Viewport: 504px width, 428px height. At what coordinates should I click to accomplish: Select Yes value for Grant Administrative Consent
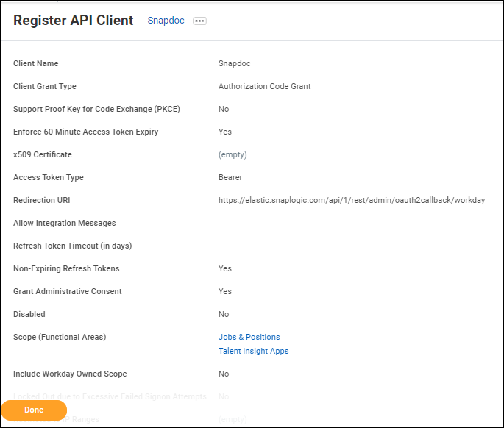pyautogui.click(x=225, y=291)
